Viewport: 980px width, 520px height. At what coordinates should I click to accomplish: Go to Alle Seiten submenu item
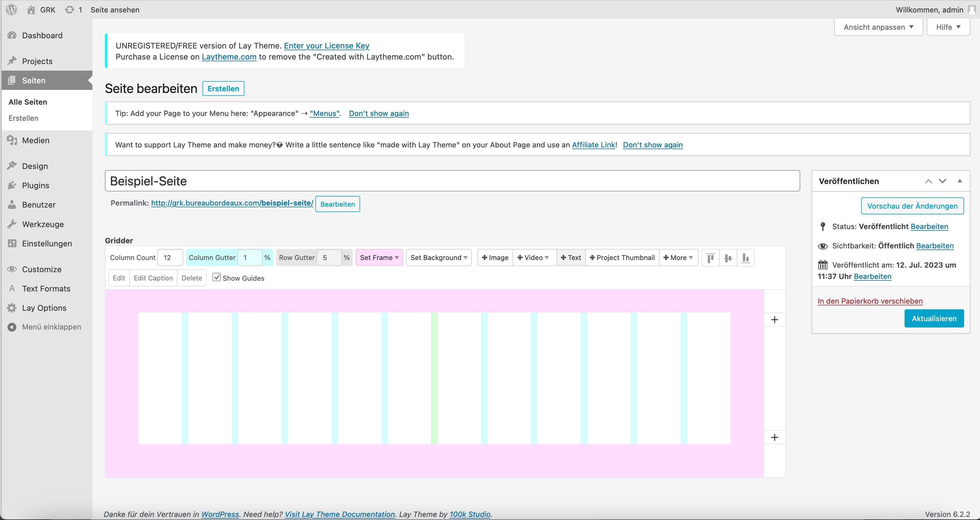coord(28,102)
